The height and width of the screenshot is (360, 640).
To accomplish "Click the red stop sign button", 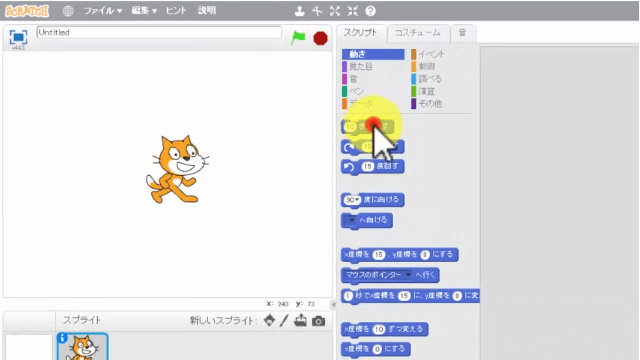I will (x=320, y=38).
